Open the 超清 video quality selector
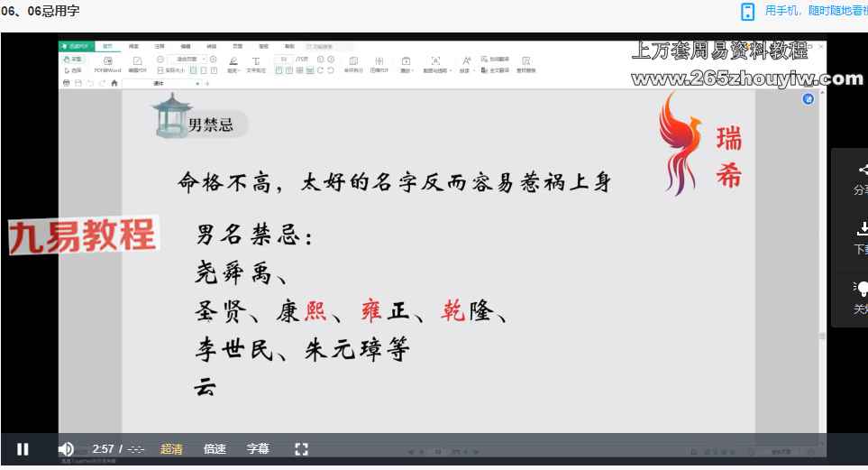The width and height of the screenshot is (868, 470). click(171, 448)
